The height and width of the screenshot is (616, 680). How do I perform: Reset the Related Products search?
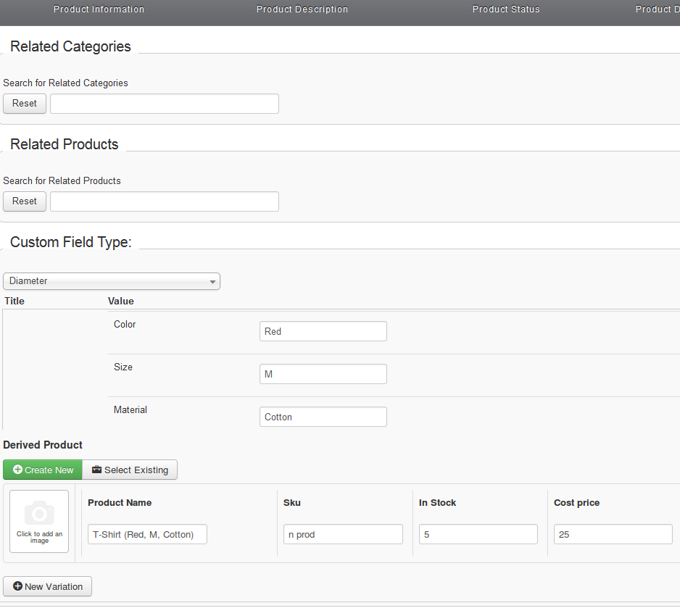(25, 201)
